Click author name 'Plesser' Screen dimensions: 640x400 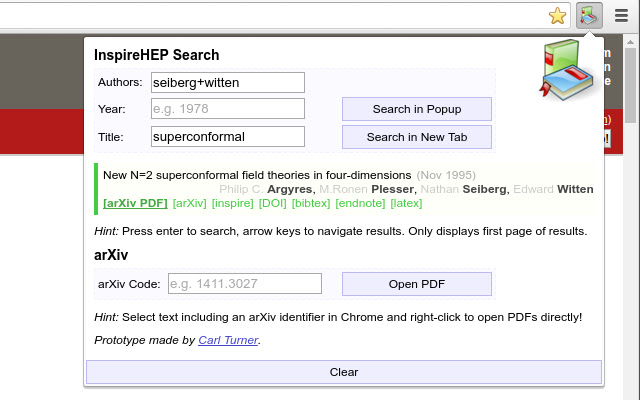(394, 189)
